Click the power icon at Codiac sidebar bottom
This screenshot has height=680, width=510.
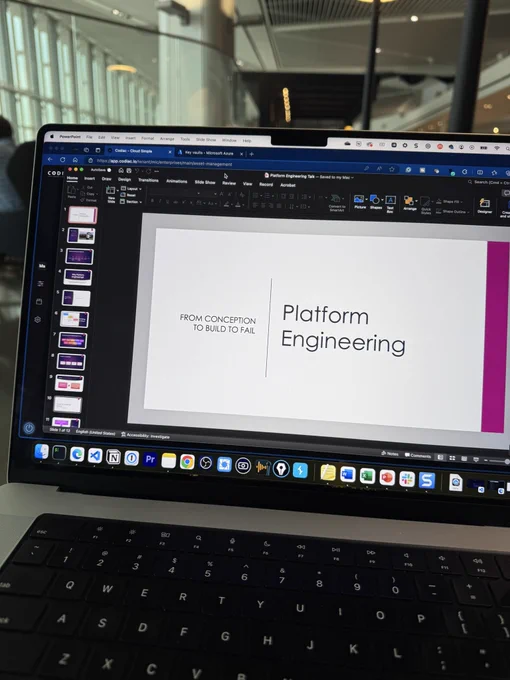(x=29, y=428)
